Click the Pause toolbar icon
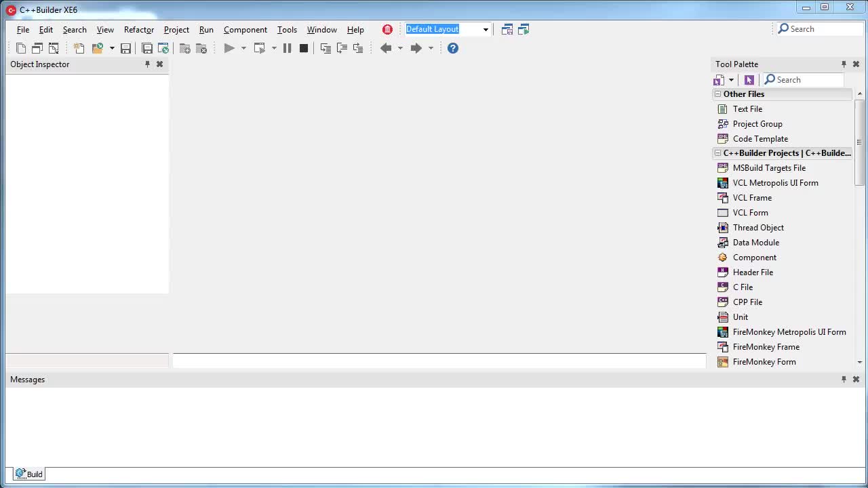The height and width of the screenshot is (488, 868). click(287, 48)
